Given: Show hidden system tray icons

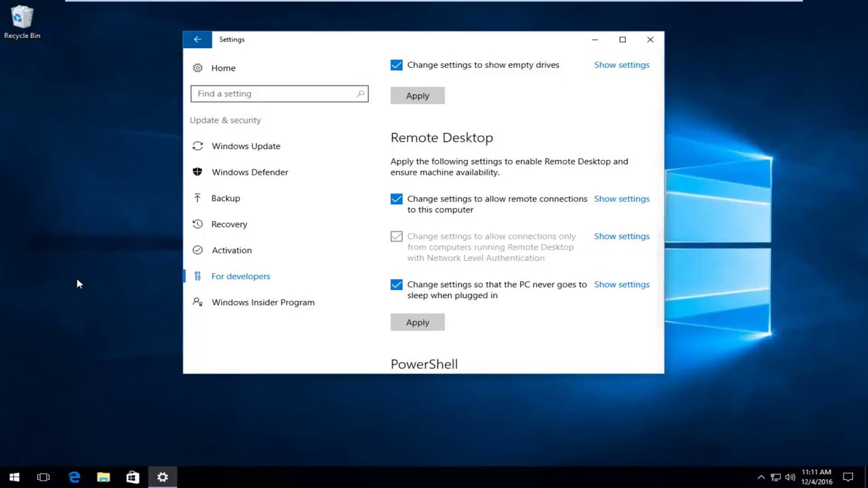Looking at the screenshot, I should pyautogui.click(x=761, y=477).
